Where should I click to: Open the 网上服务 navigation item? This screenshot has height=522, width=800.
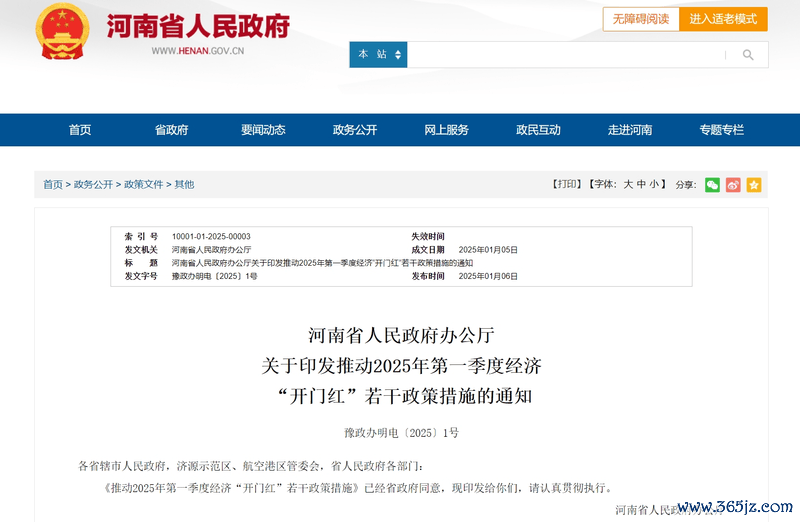(446, 130)
